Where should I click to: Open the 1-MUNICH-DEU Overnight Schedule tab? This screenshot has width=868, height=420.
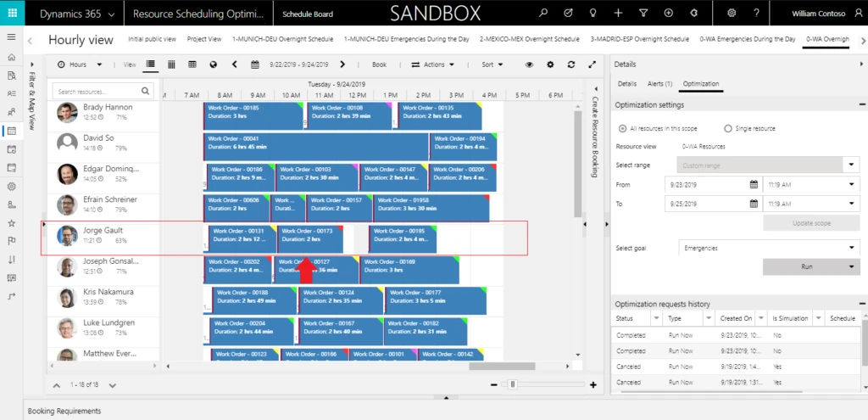(x=280, y=39)
